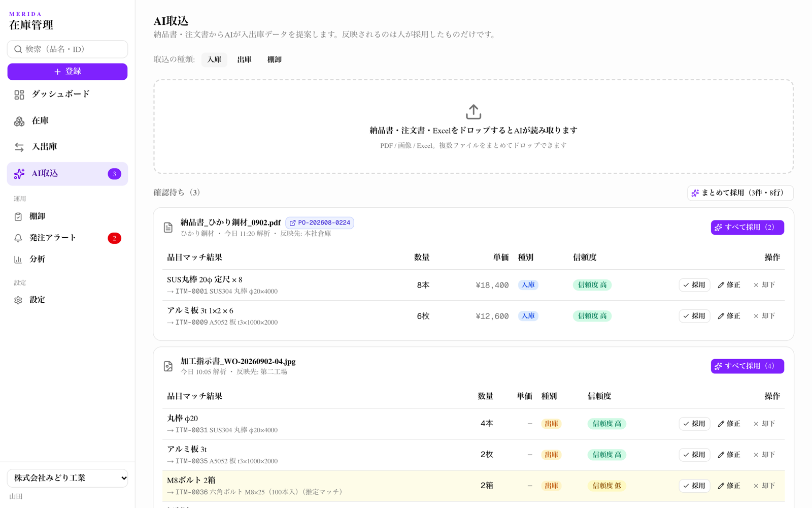The width and height of the screenshot is (812, 508).
Task: Click the search magnifier icon
Action: (18, 49)
